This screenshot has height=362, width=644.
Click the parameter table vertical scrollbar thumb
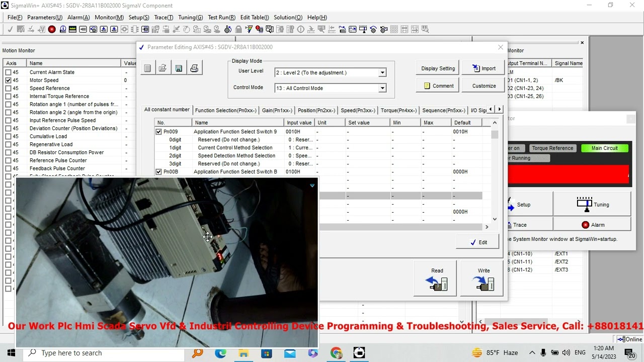[x=495, y=134]
